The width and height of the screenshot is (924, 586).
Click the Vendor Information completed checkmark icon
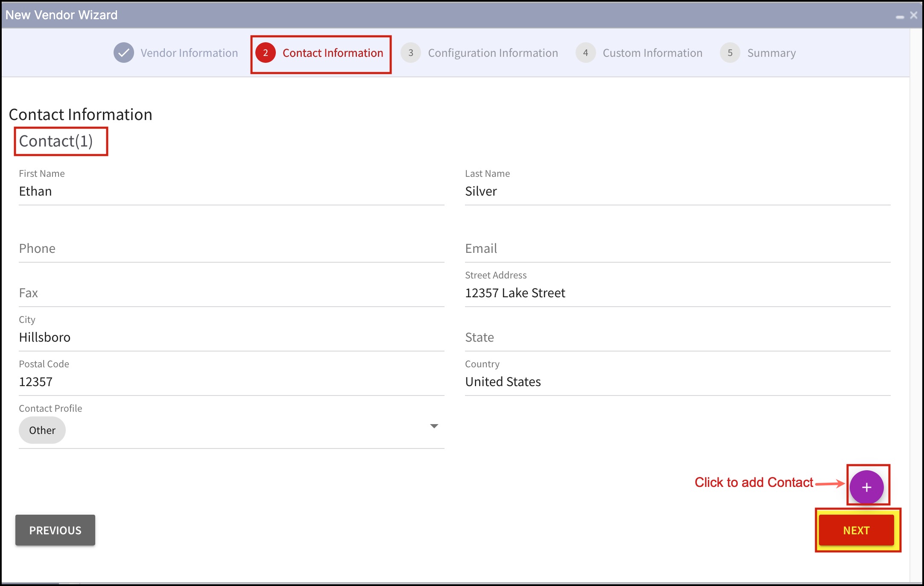[124, 53]
